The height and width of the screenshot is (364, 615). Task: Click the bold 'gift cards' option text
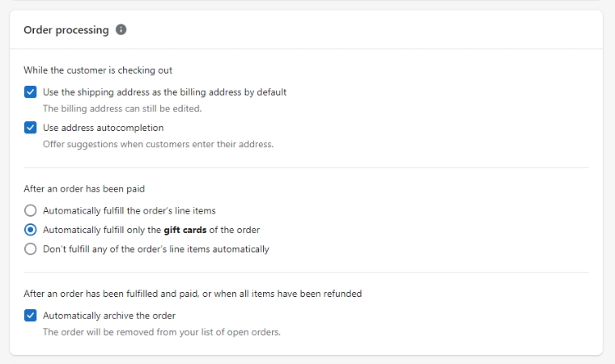click(185, 230)
